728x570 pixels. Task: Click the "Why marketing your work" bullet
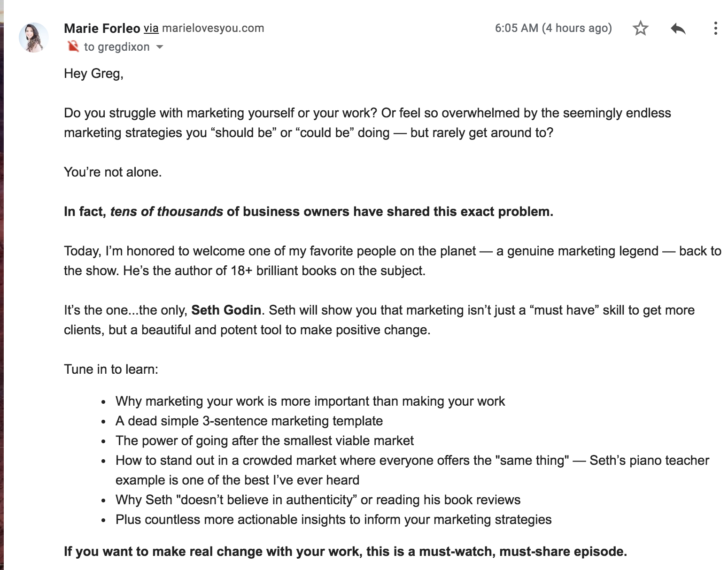[x=310, y=401]
